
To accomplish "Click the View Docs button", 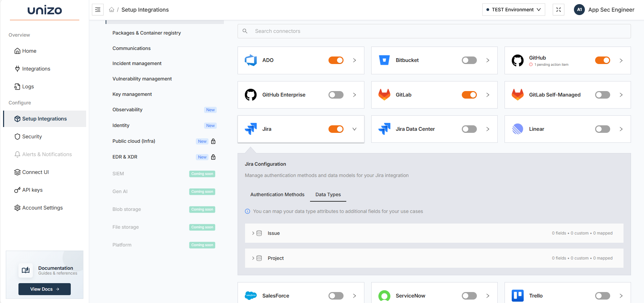I will [44, 289].
